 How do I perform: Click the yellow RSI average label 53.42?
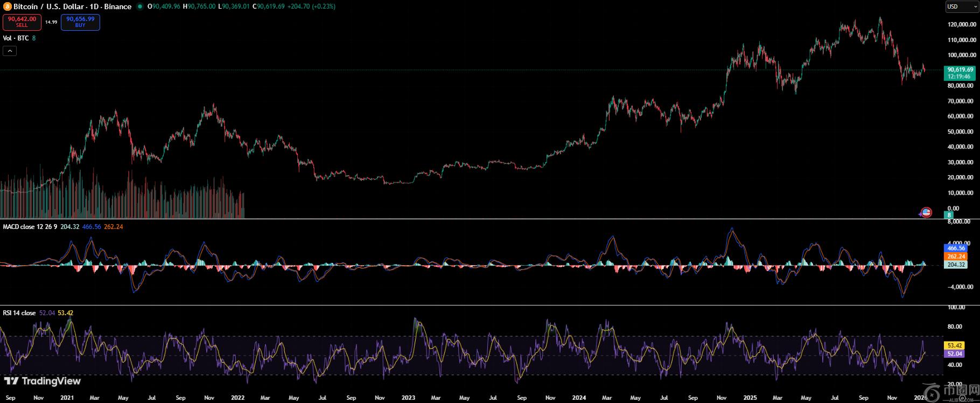[x=955, y=345]
